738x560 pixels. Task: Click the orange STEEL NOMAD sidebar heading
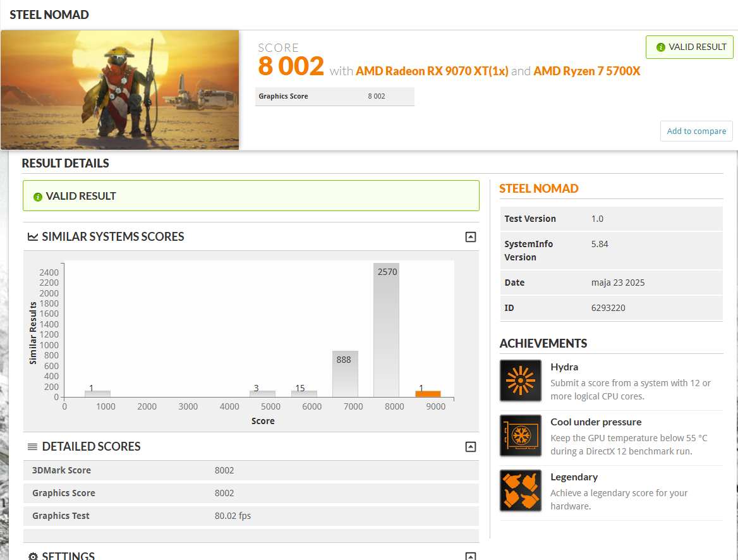point(539,189)
